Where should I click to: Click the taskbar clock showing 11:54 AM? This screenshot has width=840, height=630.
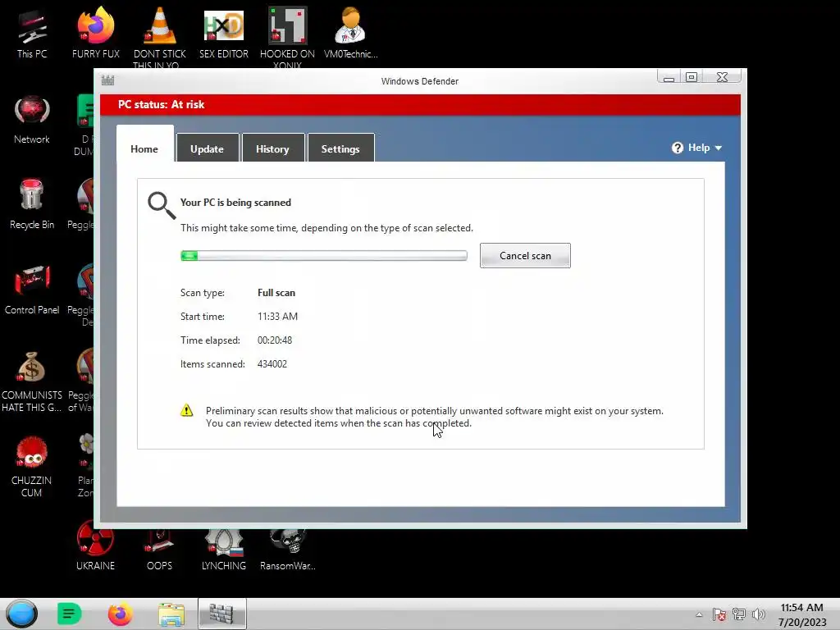[x=801, y=608]
